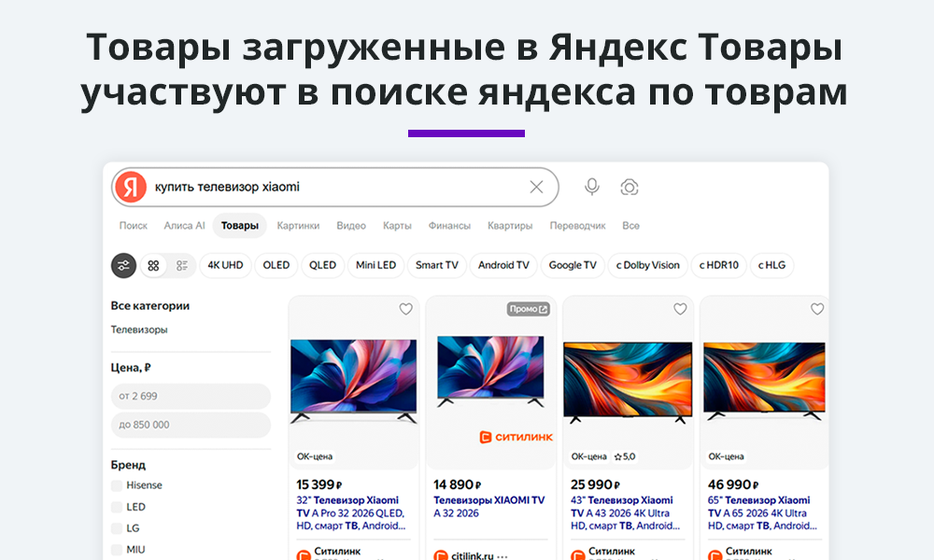Viewport: 934px width, 560px height.
Task: Apply the Mini LED filter chip
Action: pos(375,265)
